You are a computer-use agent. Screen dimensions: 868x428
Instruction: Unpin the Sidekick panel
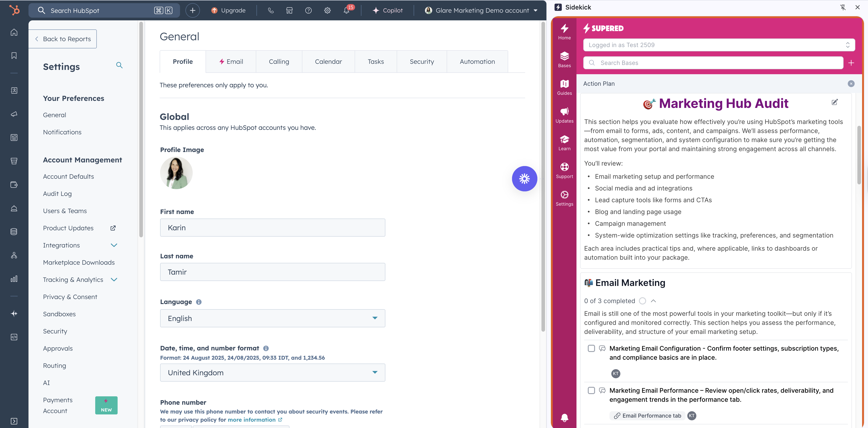pyautogui.click(x=843, y=7)
